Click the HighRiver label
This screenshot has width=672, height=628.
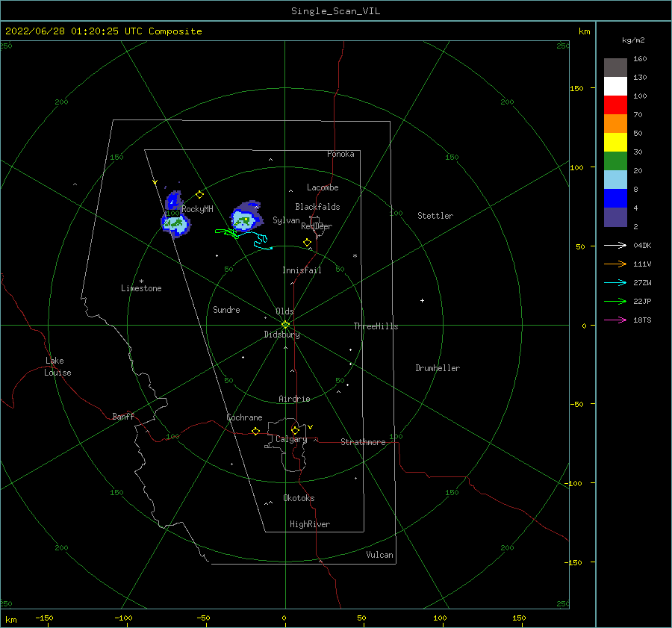309,524
